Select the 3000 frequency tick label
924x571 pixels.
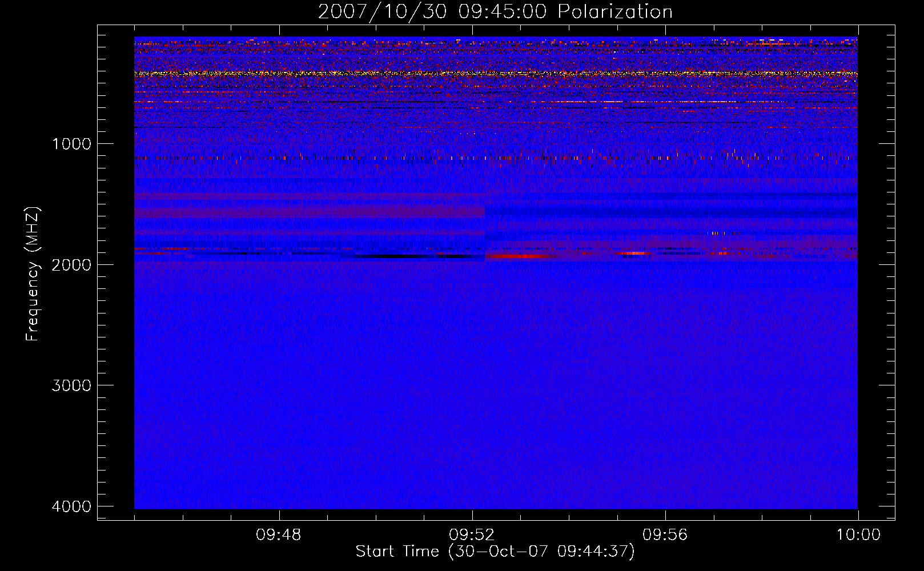click(71, 385)
